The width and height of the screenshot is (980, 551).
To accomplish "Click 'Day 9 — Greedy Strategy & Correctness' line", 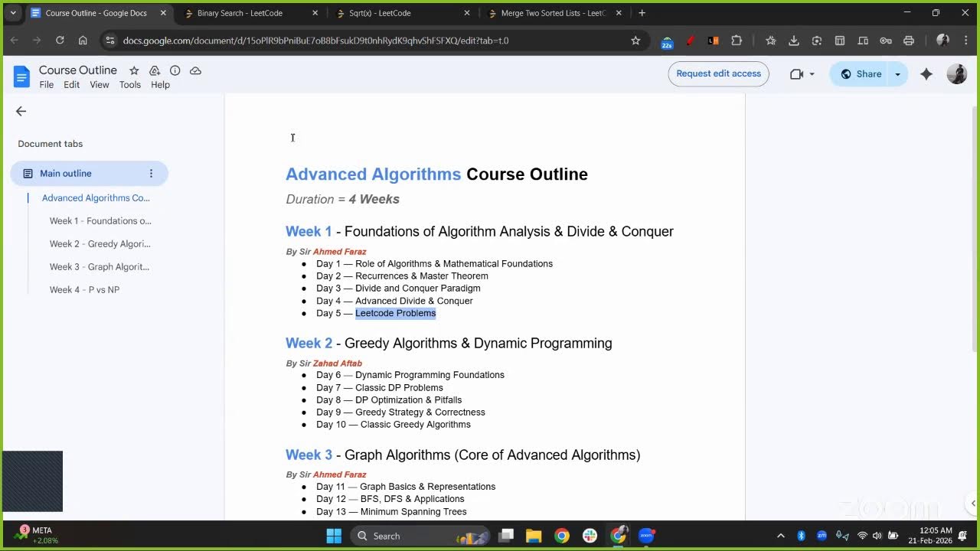I will pos(400,412).
